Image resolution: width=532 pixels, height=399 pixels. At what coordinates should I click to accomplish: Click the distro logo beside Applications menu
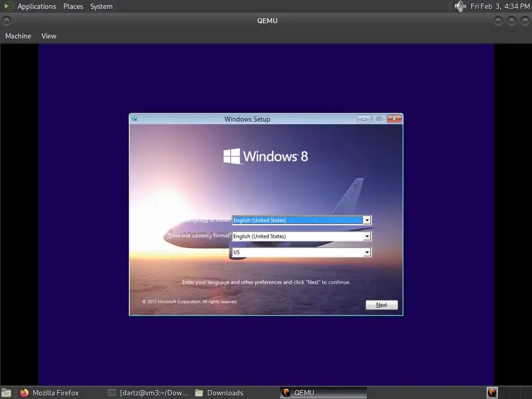coord(9,6)
